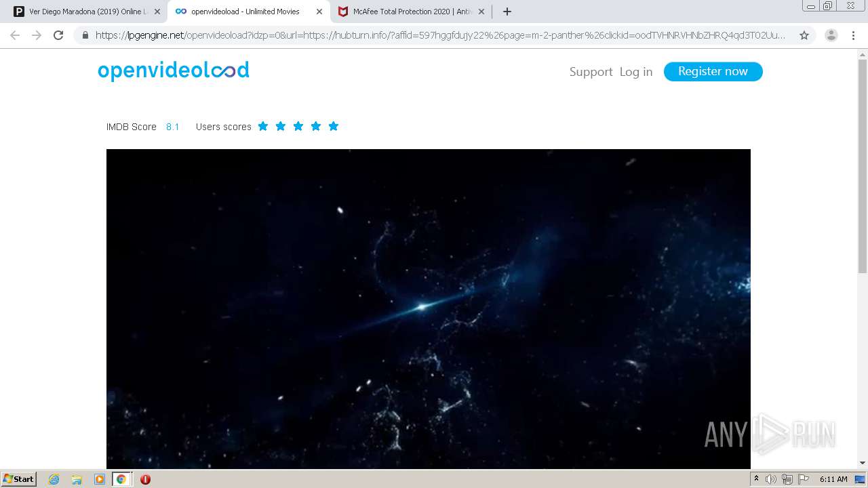
Task: Click the scrollbar up arrow
Action: click(x=863, y=54)
